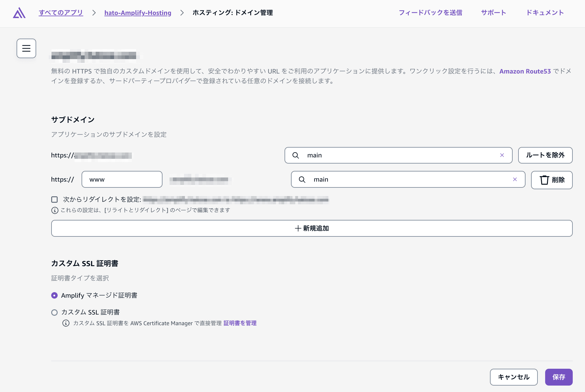Clear the root domain branch selection
This screenshot has height=392, width=585.
[x=502, y=155]
